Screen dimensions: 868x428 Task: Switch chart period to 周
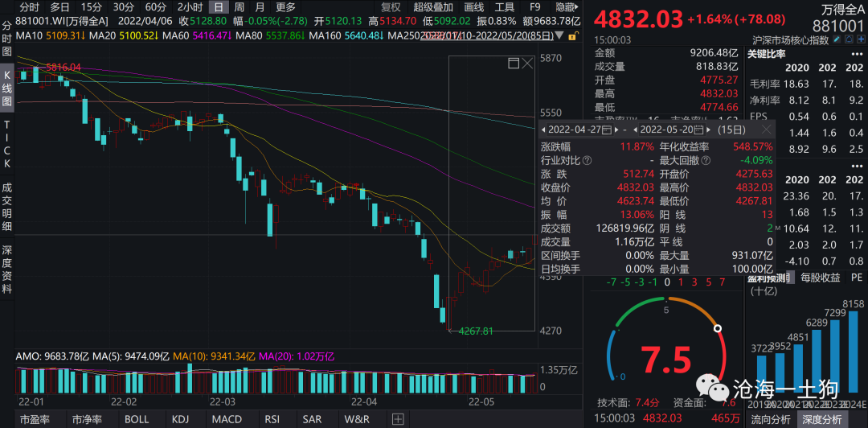[x=240, y=7]
